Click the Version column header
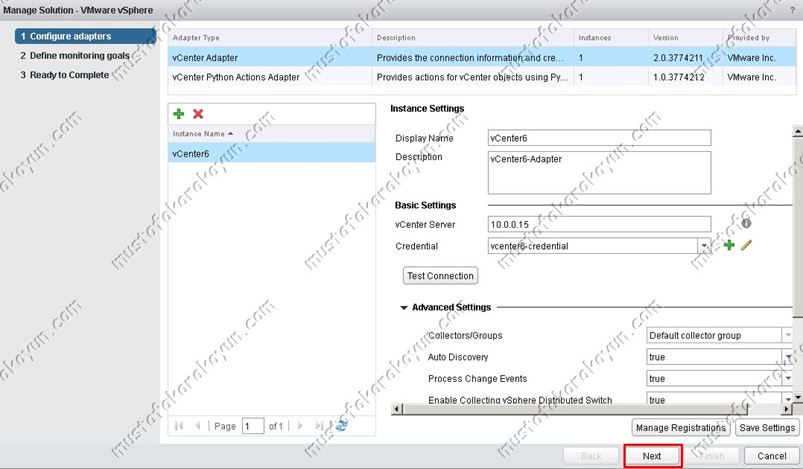Viewport: 803px width, 469px height. point(685,38)
